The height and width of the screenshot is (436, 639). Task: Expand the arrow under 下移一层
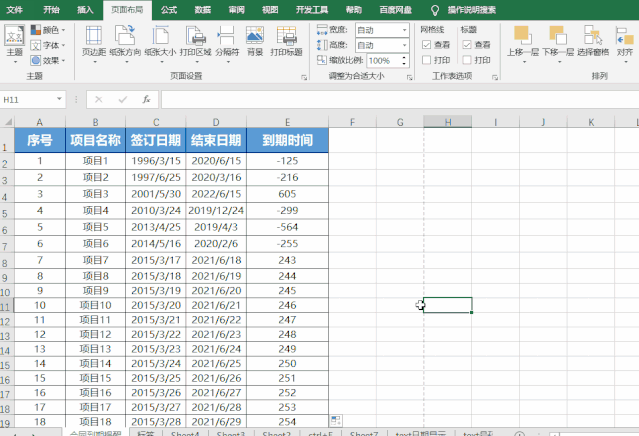click(x=559, y=62)
